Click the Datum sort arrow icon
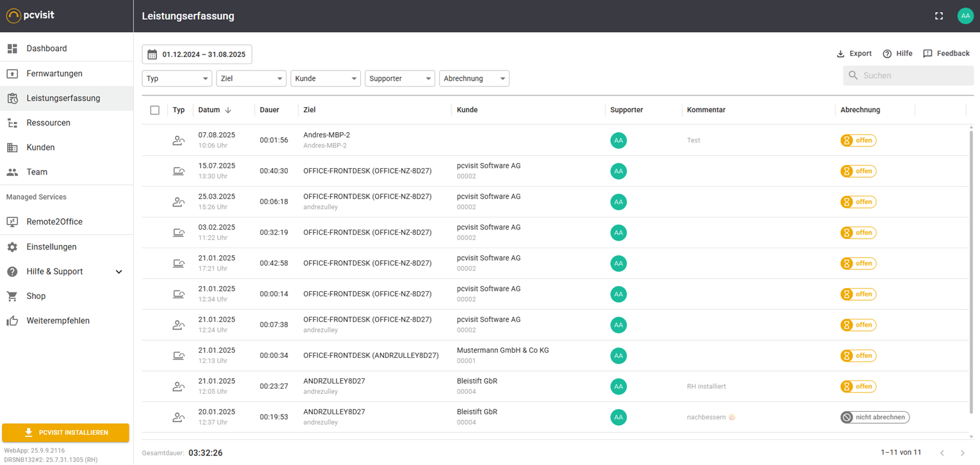The width and height of the screenshot is (980, 465). click(228, 110)
